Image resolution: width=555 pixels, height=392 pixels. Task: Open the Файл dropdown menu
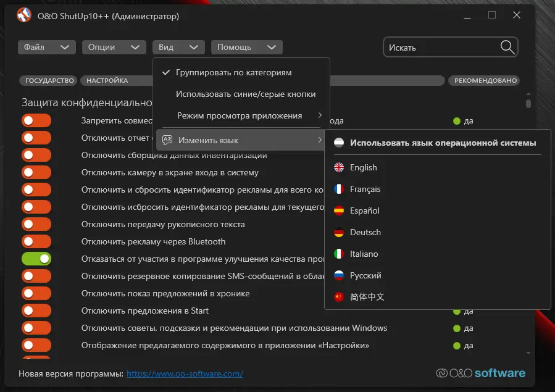click(x=47, y=47)
